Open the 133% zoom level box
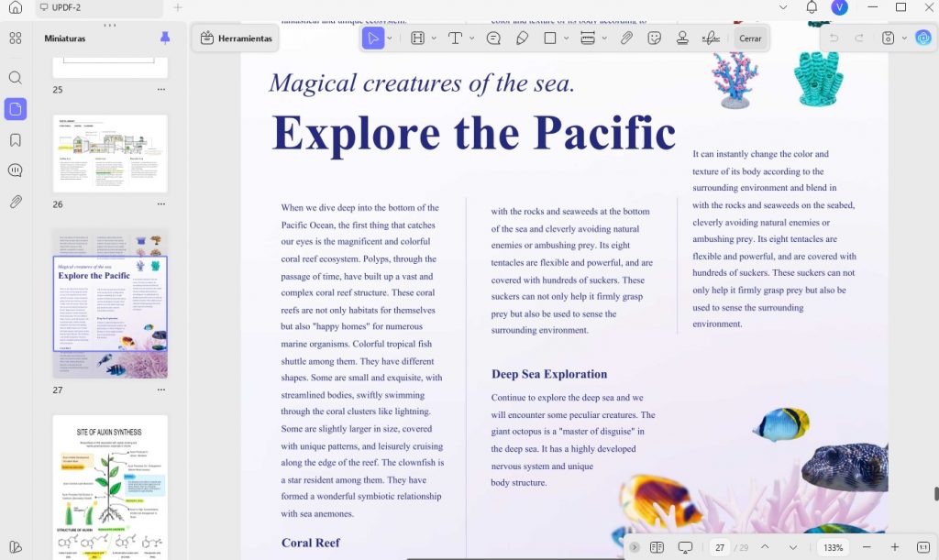The image size is (939, 560). click(x=833, y=547)
